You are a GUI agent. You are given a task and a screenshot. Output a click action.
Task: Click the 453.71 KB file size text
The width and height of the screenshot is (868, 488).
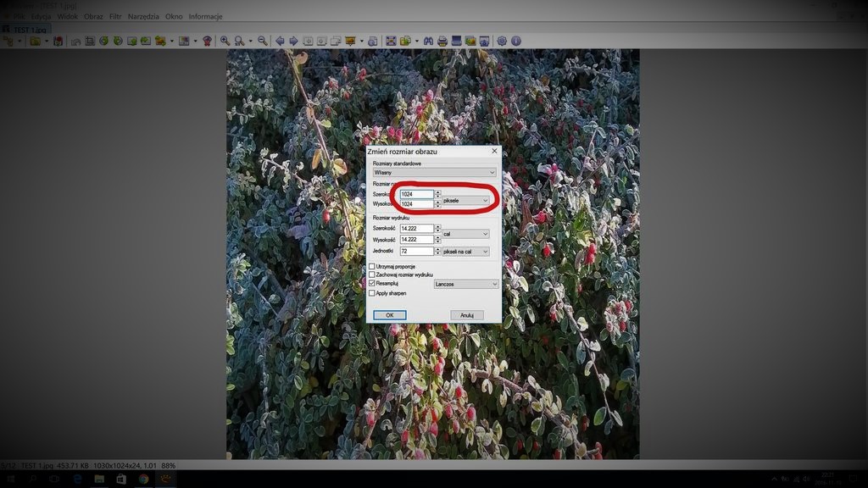pos(73,466)
